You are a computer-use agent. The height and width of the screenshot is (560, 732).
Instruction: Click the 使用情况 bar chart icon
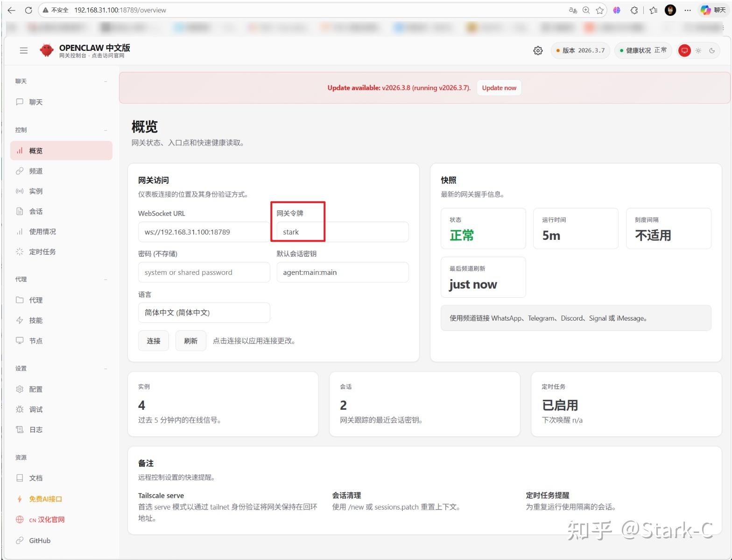click(x=20, y=231)
